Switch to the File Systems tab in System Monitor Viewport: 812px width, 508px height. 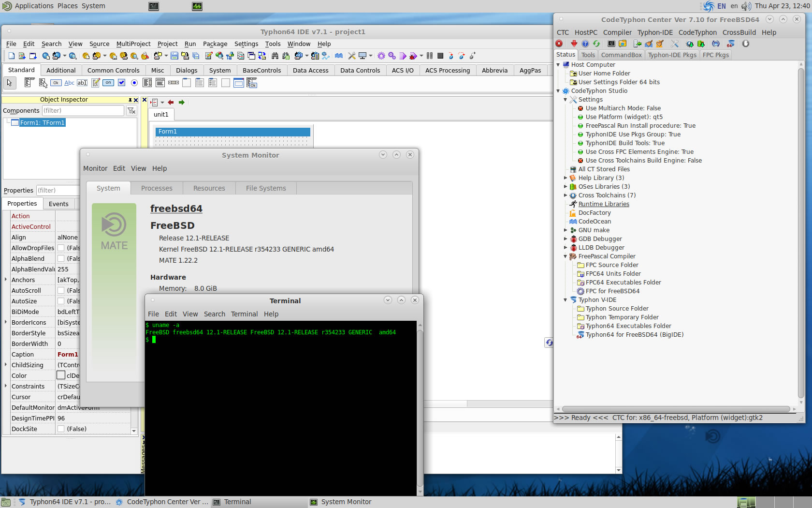pos(266,188)
